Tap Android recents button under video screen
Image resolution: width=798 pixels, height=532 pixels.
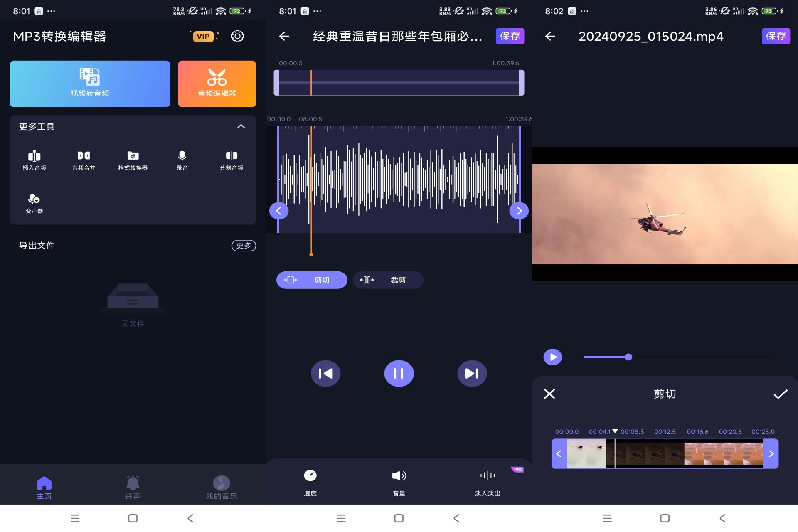607,518
